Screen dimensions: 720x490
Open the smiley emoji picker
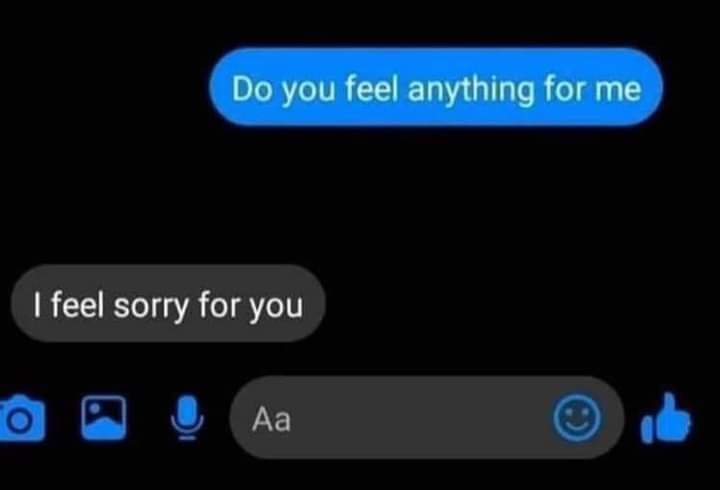click(577, 418)
